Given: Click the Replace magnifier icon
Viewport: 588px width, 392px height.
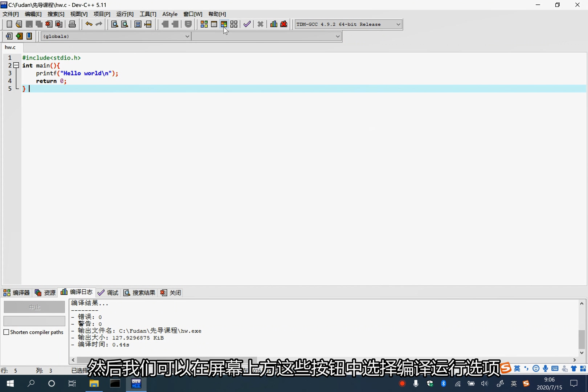Looking at the screenshot, I should coord(125,24).
